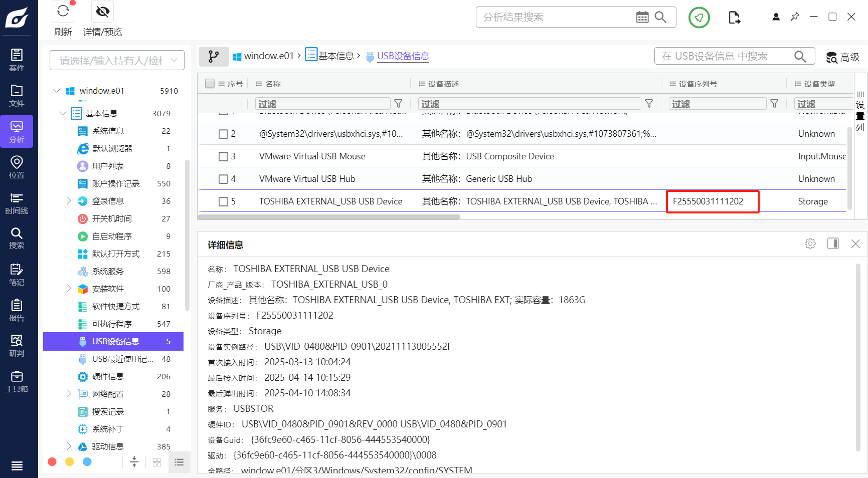This screenshot has height=478, width=868.
Task: Click the 高级 advanced search button
Action: click(843, 57)
